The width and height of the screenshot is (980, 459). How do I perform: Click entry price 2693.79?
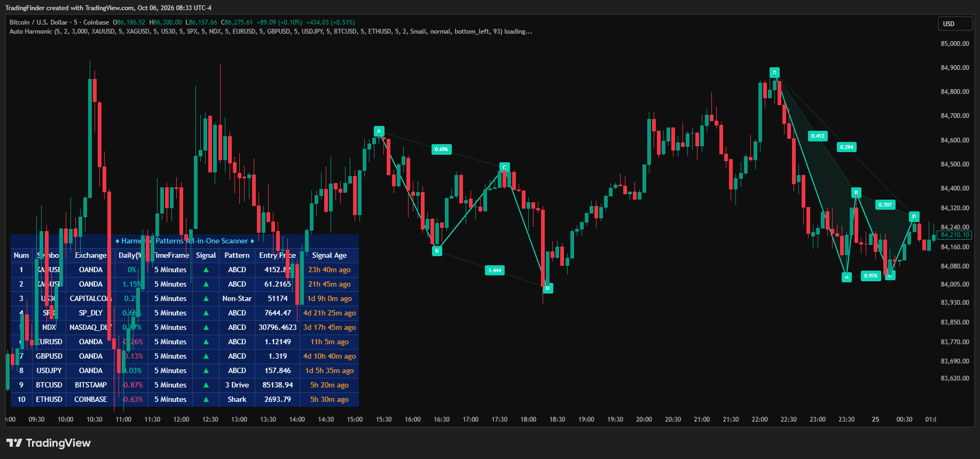click(x=278, y=400)
